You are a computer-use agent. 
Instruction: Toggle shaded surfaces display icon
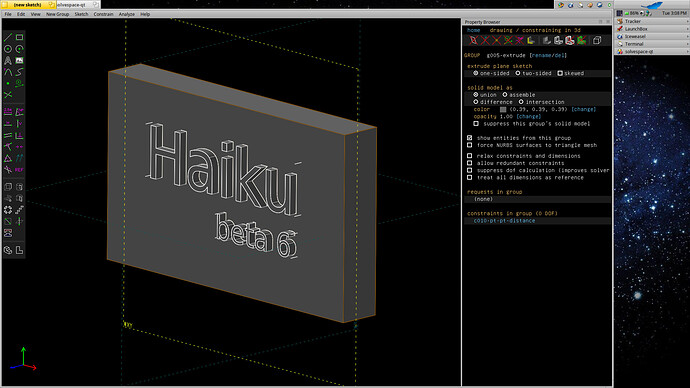click(x=547, y=40)
